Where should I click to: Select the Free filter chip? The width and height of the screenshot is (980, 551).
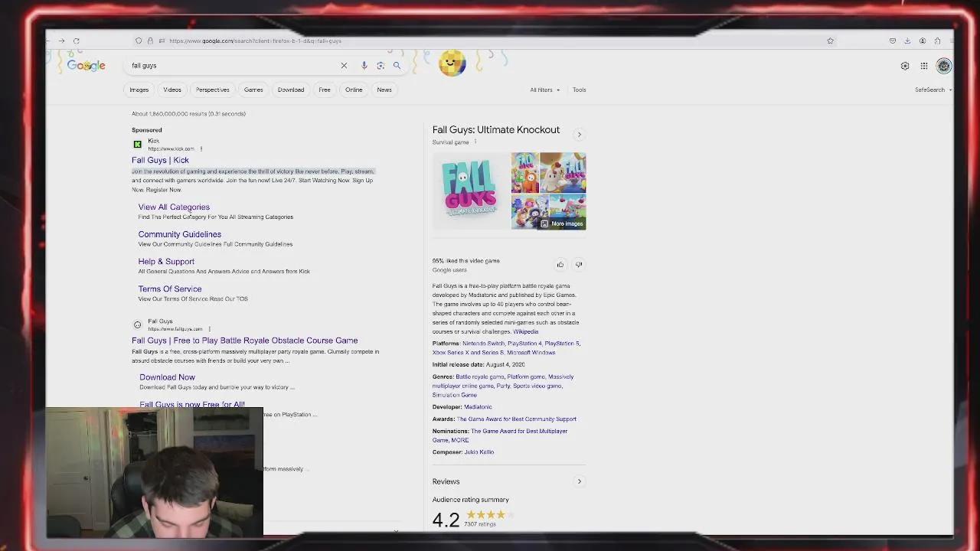coord(325,90)
